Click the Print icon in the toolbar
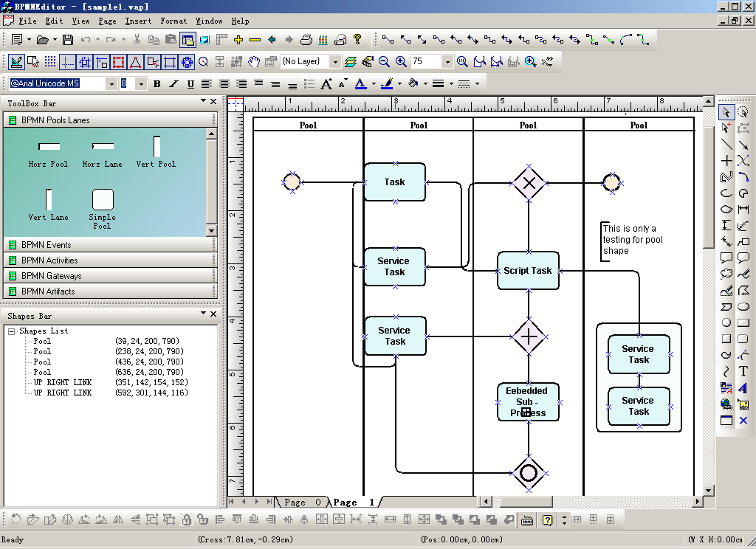The height and width of the screenshot is (549, 756). point(306,40)
